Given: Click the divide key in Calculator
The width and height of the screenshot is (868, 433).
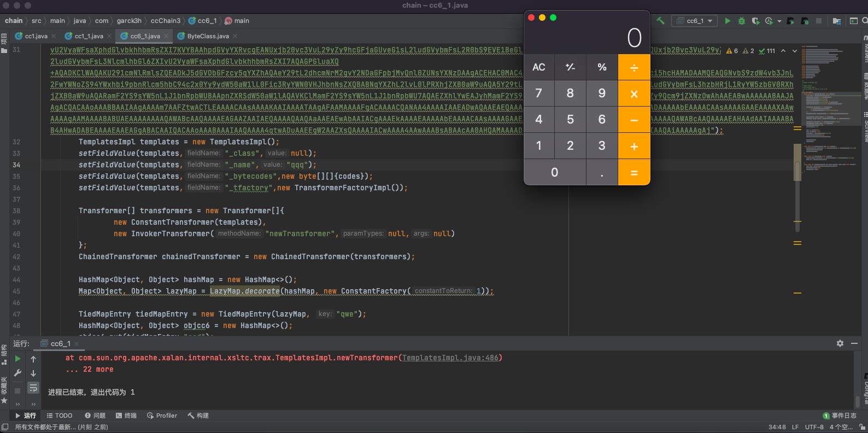Looking at the screenshot, I should (x=634, y=67).
